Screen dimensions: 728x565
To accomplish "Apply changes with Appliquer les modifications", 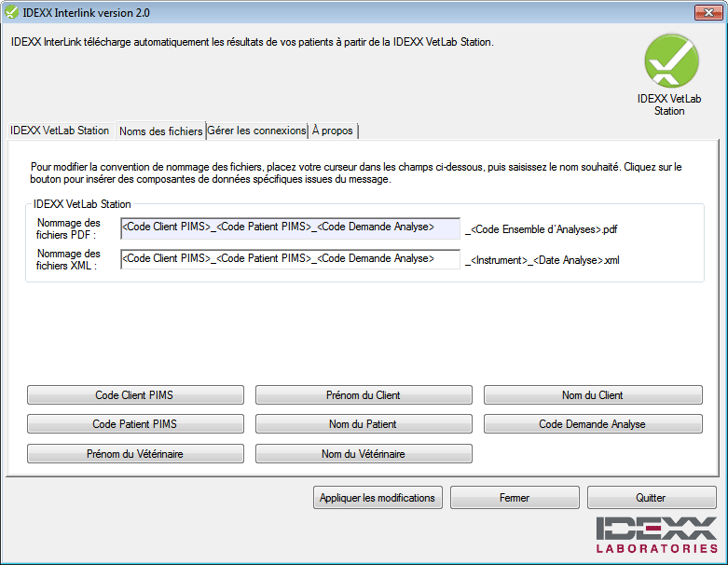I will 377,498.
